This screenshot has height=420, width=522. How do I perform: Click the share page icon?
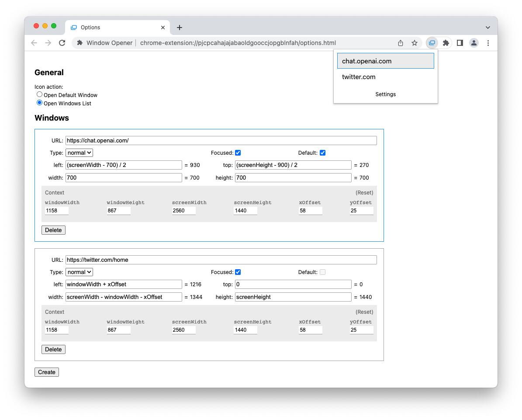tap(401, 43)
